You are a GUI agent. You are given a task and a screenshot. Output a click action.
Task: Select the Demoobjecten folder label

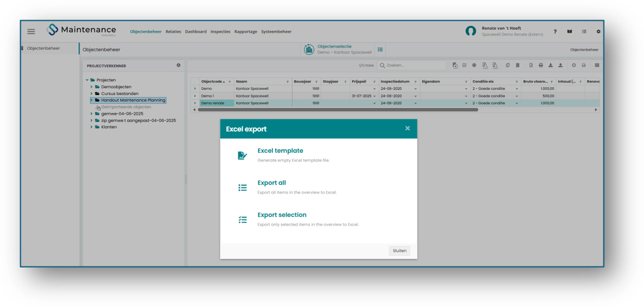click(116, 87)
